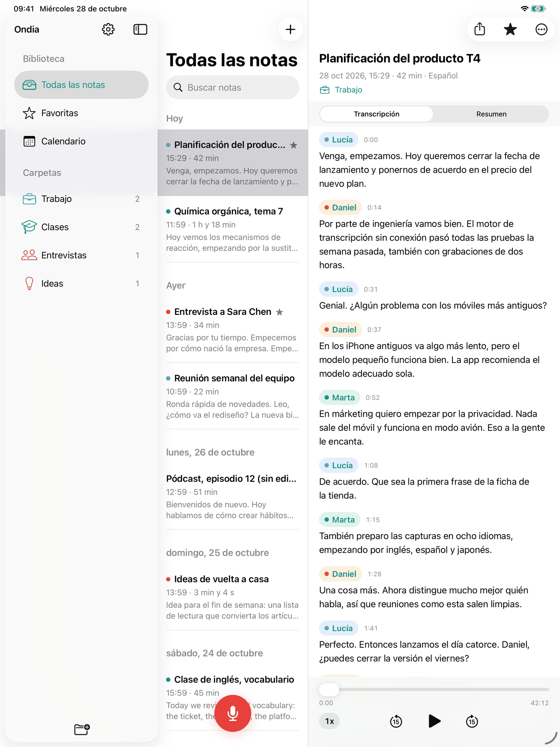The height and width of the screenshot is (747, 560).
Task: Change playback speed from 1x
Action: (x=330, y=721)
